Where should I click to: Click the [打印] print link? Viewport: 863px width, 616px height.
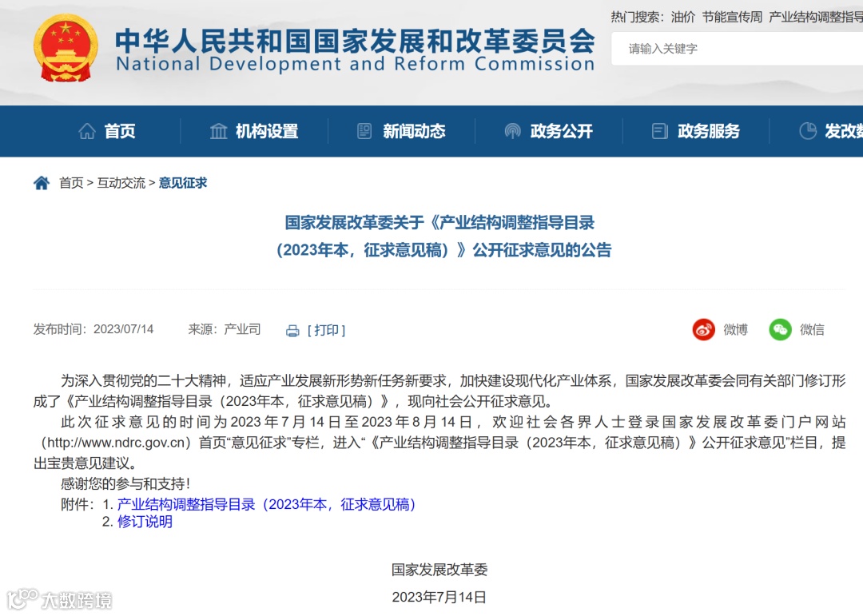(326, 330)
